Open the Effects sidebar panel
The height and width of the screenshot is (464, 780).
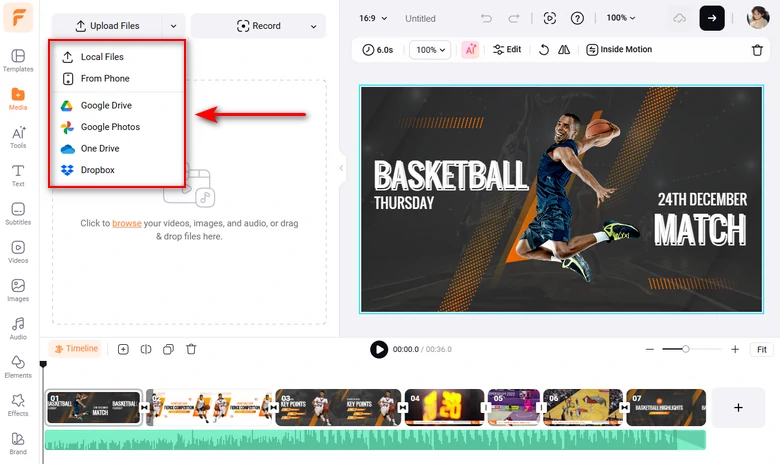(x=18, y=405)
